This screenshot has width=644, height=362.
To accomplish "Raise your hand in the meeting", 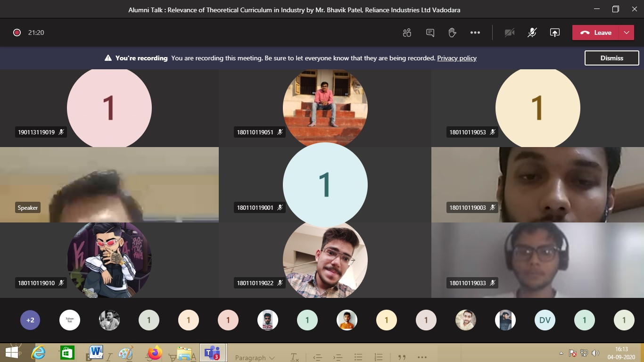I will (x=452, y=33).
